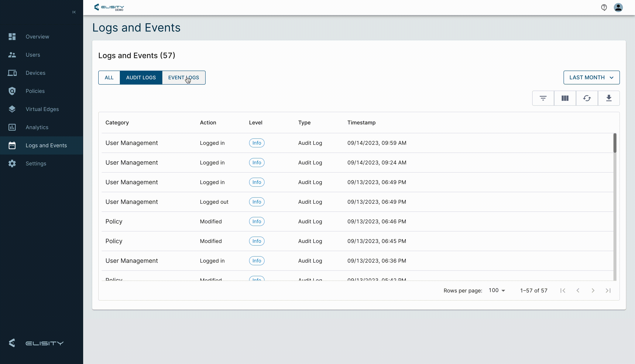This screenshot has height=364, width=635.
Task: Click User Management in the 06:36 PM row
Action: 132,261
